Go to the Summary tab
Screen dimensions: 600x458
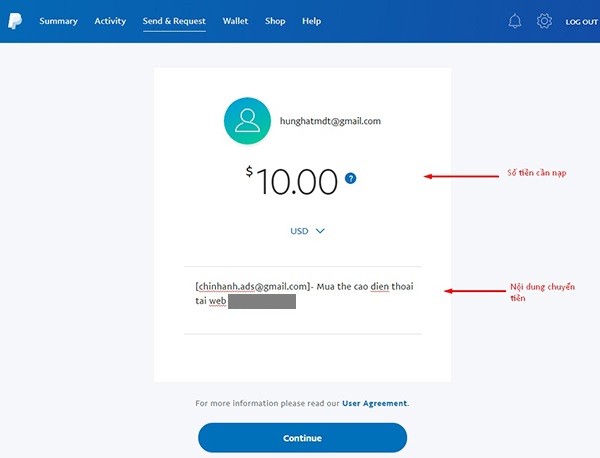58,21
